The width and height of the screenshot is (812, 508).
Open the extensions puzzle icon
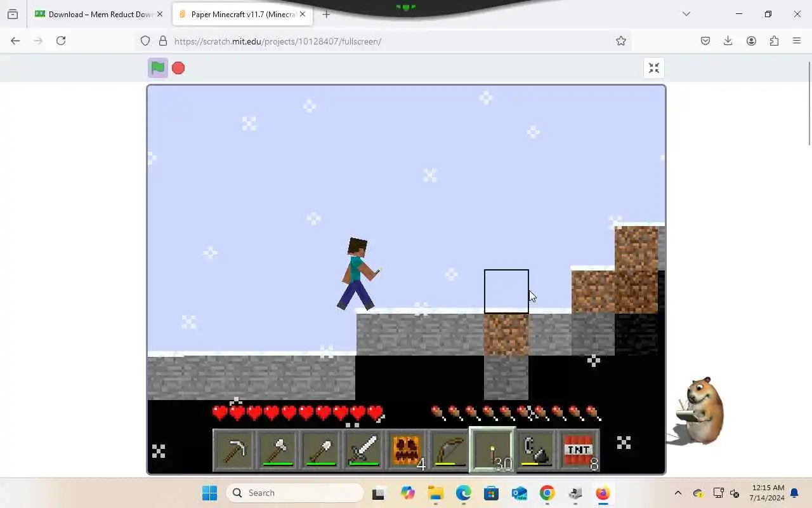774,41
